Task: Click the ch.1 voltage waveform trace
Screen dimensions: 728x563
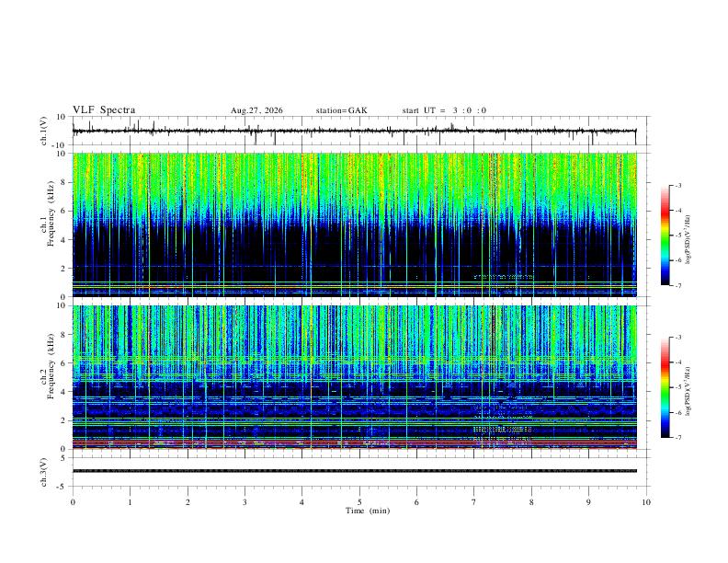Action: (x=354, y=131)
